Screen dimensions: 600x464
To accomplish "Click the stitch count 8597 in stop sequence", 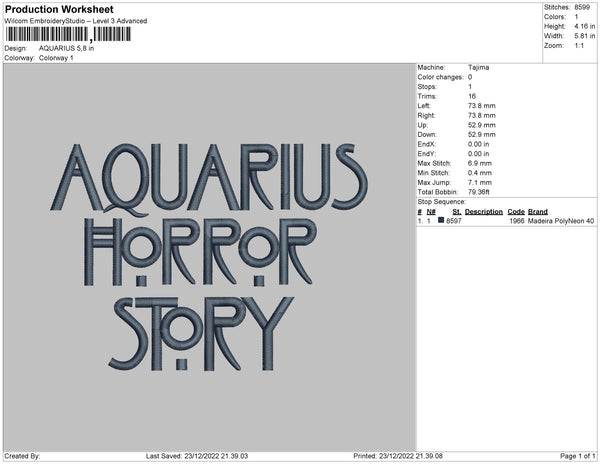I will coord(454,221).
